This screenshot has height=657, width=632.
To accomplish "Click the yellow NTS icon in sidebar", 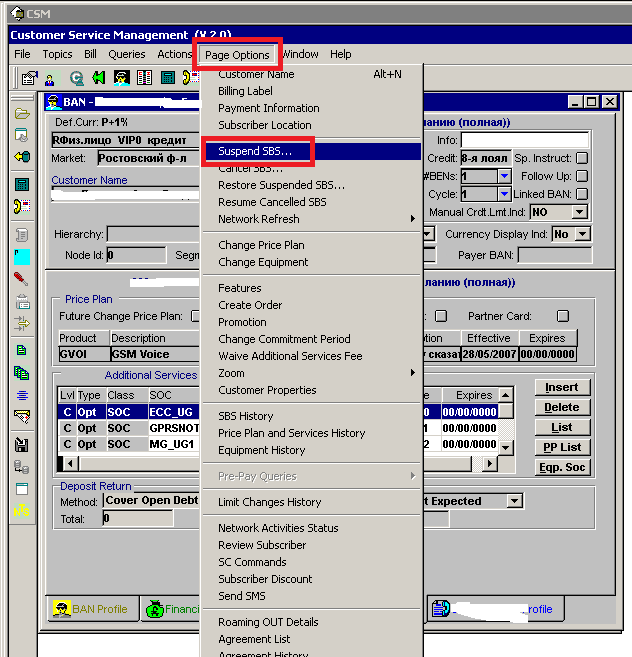I will click(21, 511).
